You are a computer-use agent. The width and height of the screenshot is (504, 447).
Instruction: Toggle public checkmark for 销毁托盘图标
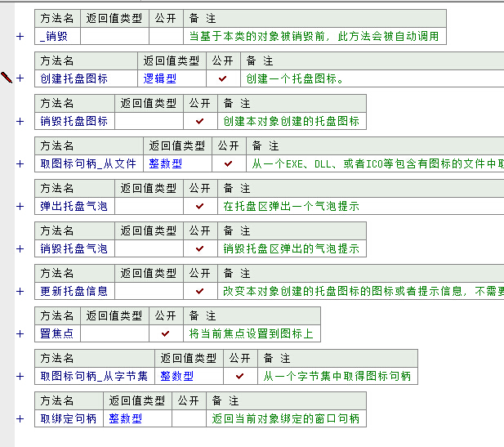click(200, 121)
